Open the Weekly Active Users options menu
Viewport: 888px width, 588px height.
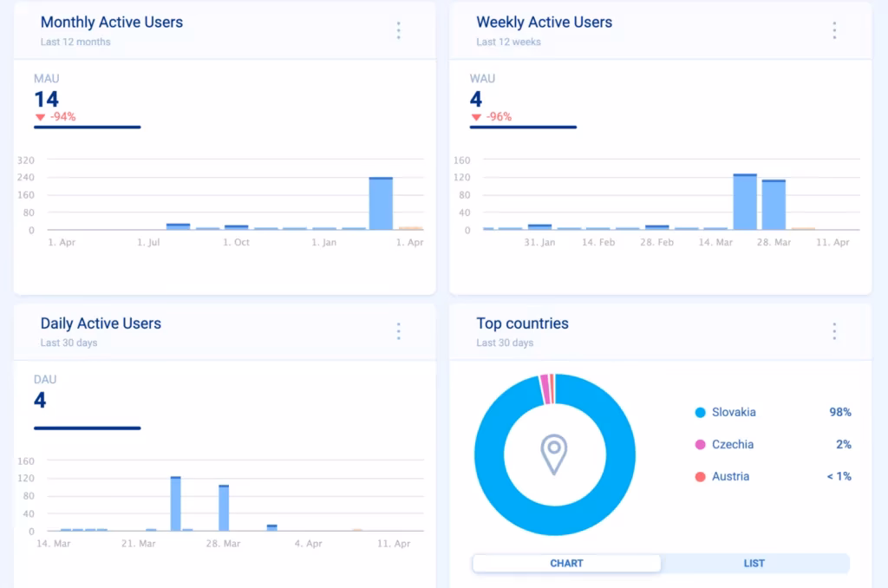[833, 29]
